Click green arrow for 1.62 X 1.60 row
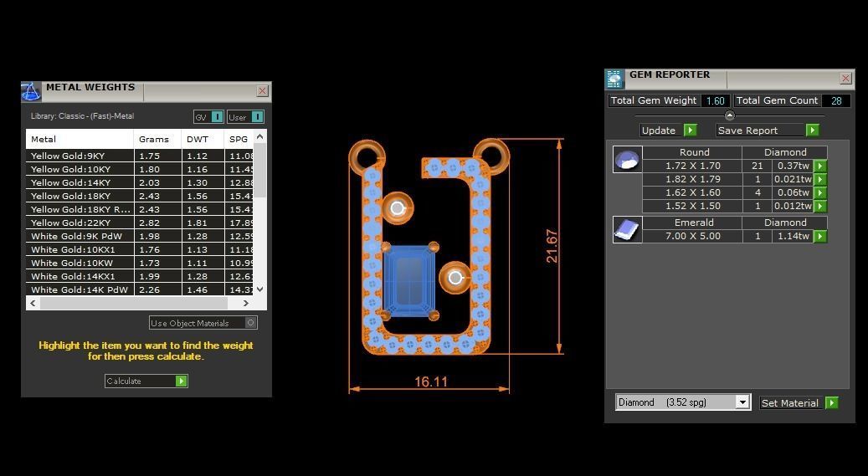The width and height of the screenshot is (868, 476). (x=820, y=192)
